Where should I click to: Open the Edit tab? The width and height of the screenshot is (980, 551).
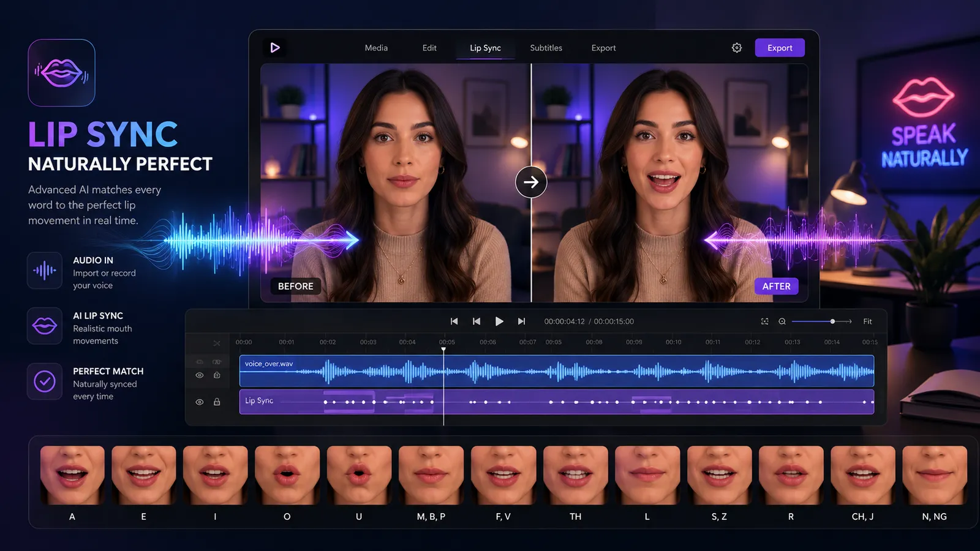click(429, 48)
